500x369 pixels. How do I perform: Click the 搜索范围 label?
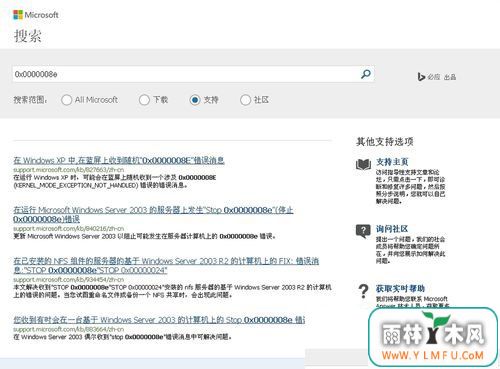point(30,100)
